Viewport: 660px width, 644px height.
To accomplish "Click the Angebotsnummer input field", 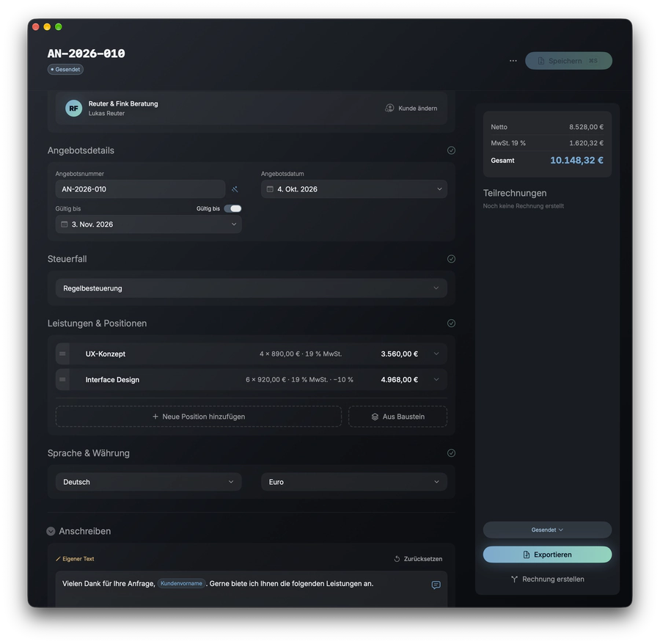I will click(140, 189).
